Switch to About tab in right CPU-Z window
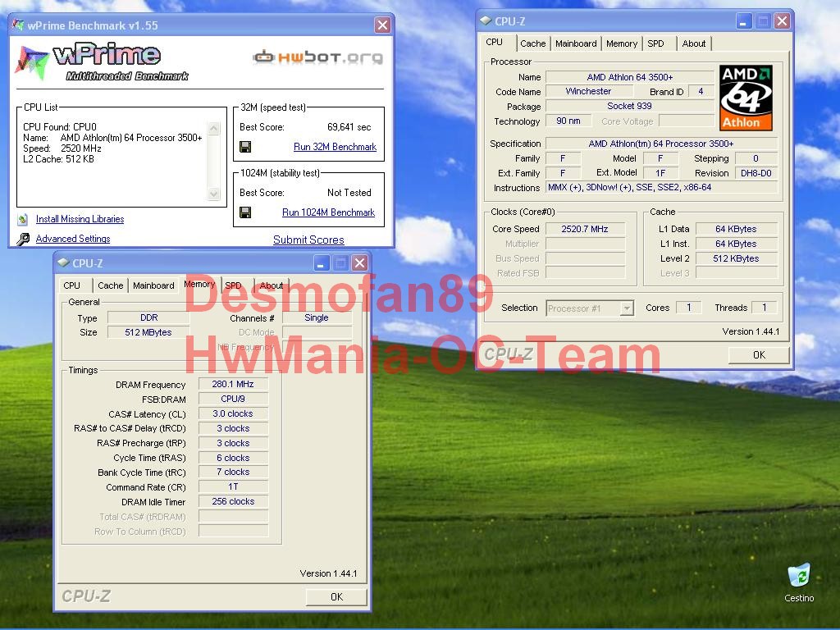This screenshot has height=630, width=840. tap(694, 44)
